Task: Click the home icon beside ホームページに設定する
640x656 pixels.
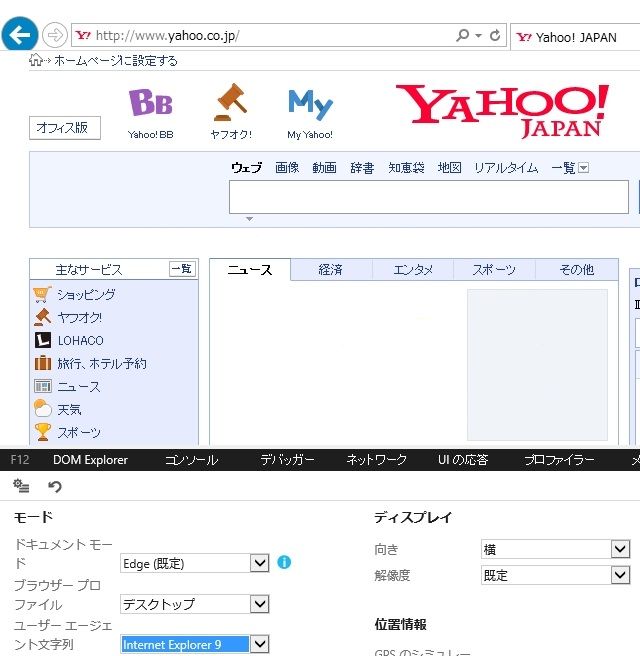Action: [36, 61]
